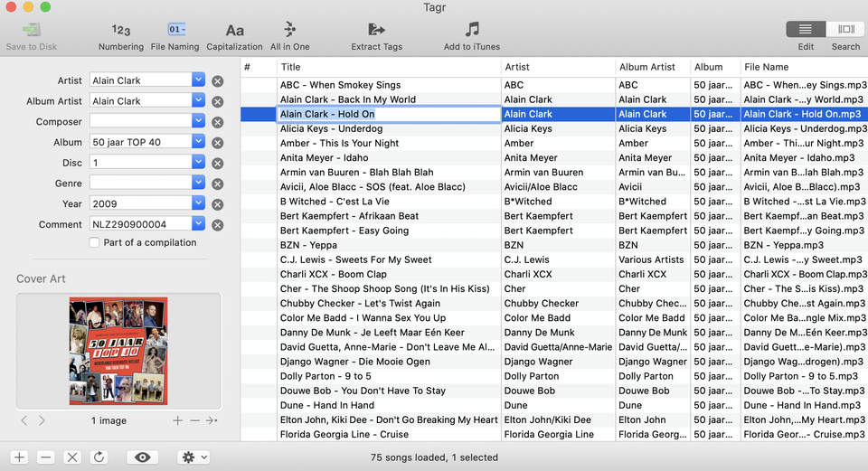Clear the Artist field
The width and height of the screenshot is (868, 471).
coord(218,81)
